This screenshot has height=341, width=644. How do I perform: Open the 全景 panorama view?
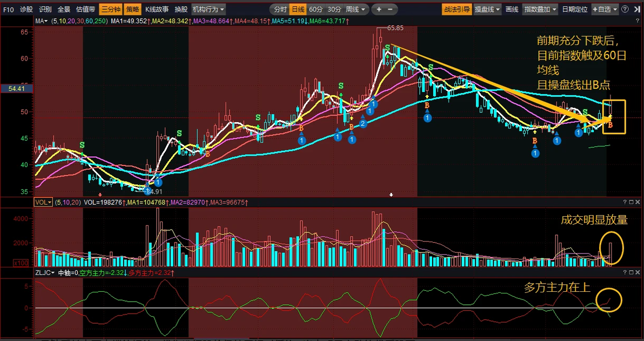click(x=64, y=9)
